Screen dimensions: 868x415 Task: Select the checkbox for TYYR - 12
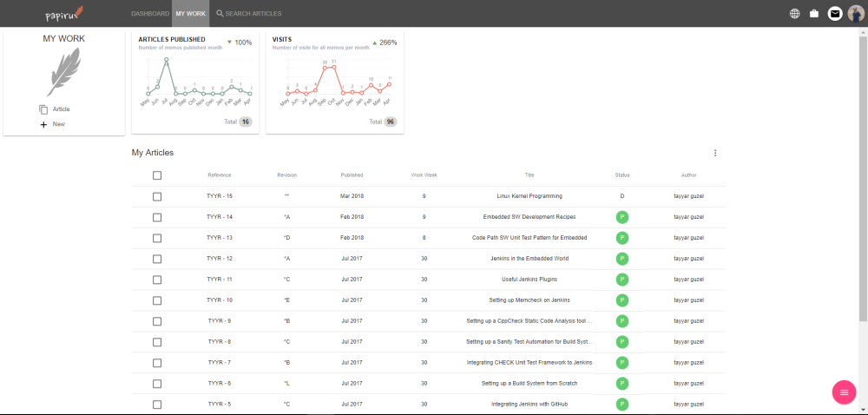(157, 259)
